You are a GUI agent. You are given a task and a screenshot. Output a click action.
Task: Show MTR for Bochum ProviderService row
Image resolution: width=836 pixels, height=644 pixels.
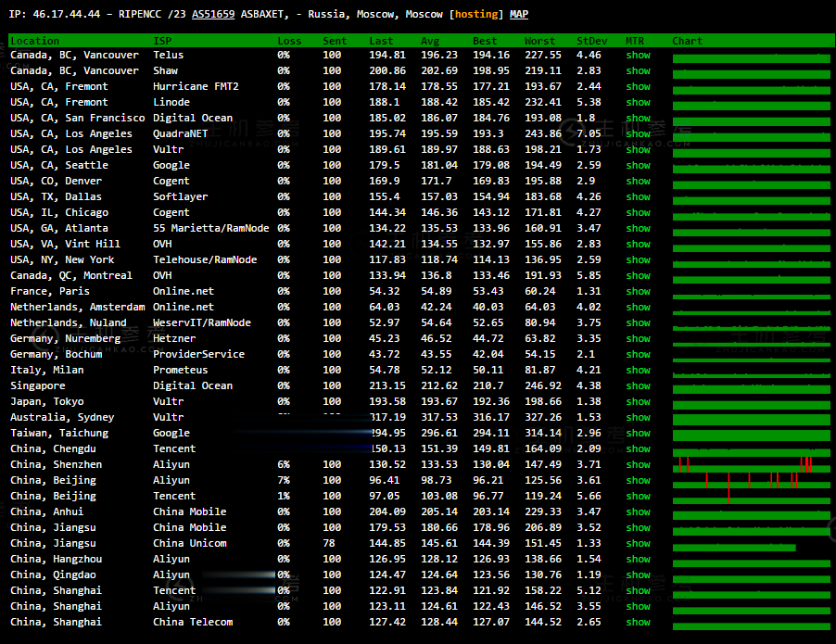639,355
